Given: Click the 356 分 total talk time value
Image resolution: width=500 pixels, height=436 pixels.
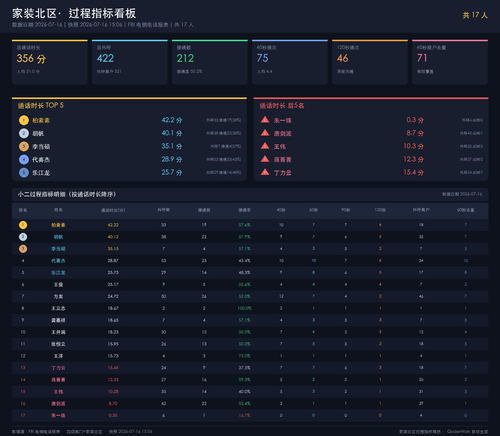Looking at the screenshot, I should (31, 59).
